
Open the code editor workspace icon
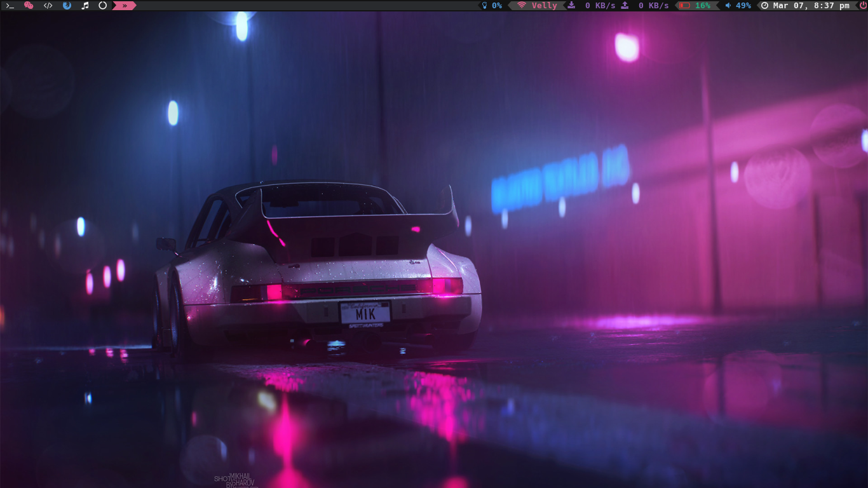[48, 6]
